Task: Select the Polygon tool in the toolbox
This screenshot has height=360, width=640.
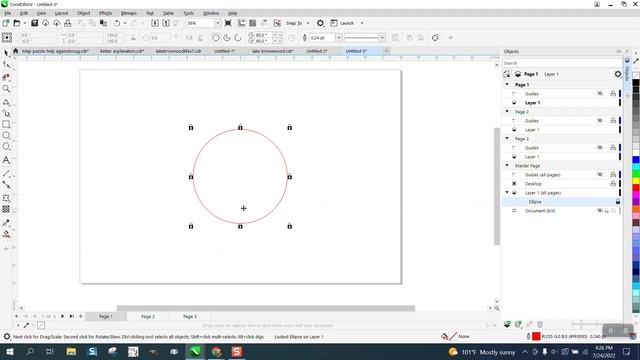Action: click(6, 147)
